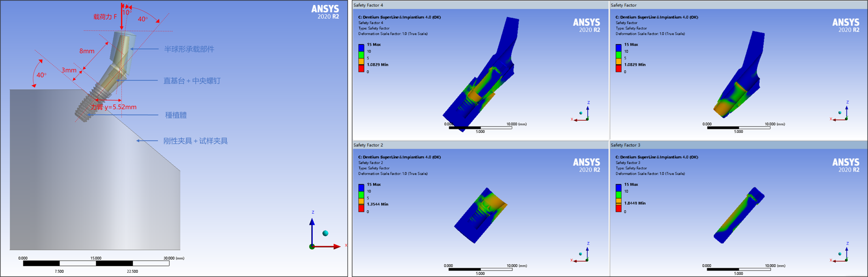Image resolution: width=868 pixels, height=277 pixels.
Task: Select the '種植體' label
Action: pyautogui.click(x=176, y=115)
